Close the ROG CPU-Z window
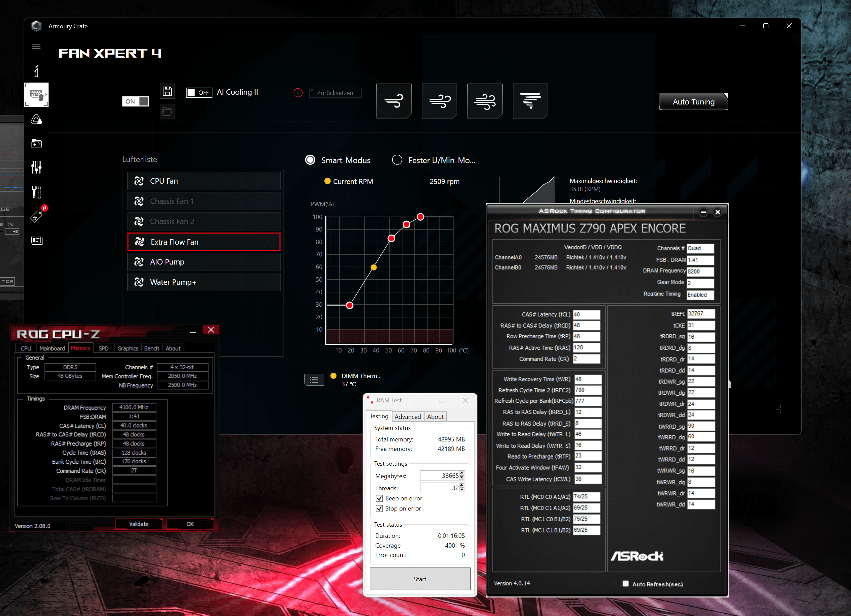This screenshot has height=616, width=851. [x=211, y=330]
